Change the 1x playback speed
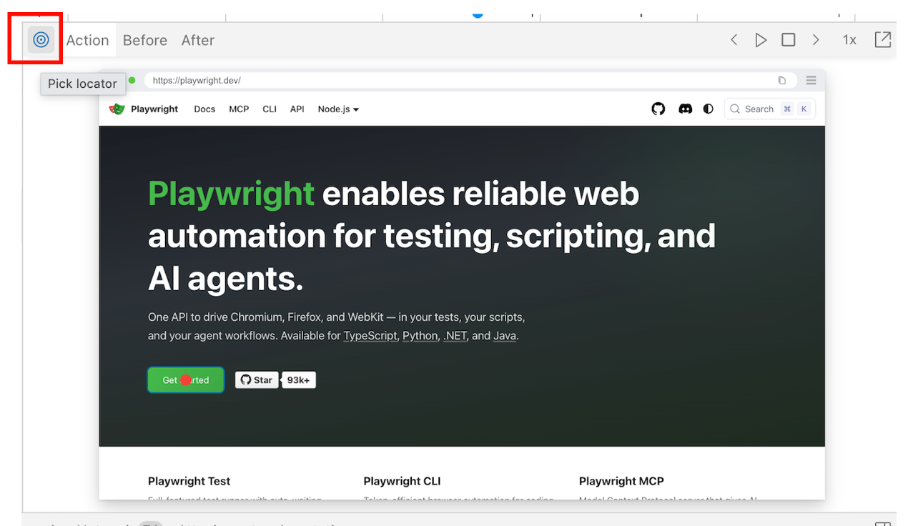This screenshot has width=904, height=526. [x=849, y=40]
